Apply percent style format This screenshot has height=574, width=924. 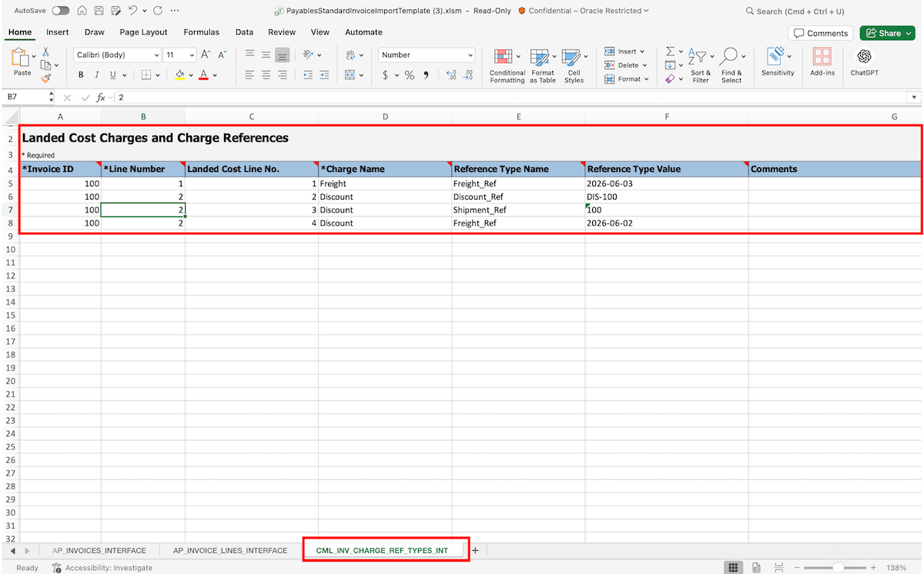coord(410,75)
